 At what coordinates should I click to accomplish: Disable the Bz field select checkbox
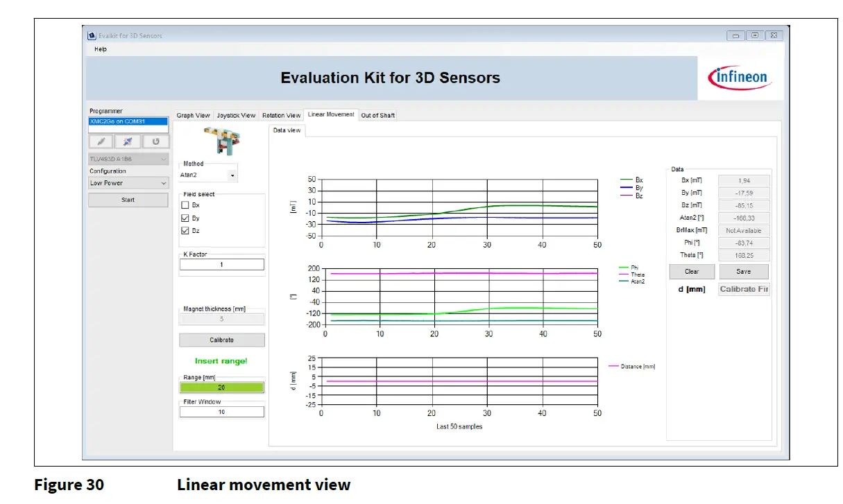[185, 230]
